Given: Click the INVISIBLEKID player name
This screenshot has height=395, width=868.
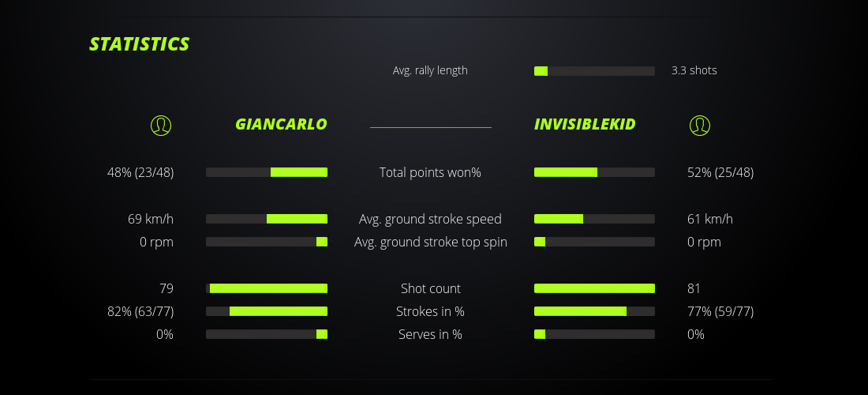Looking at the screenshot, I should [585, 125].
